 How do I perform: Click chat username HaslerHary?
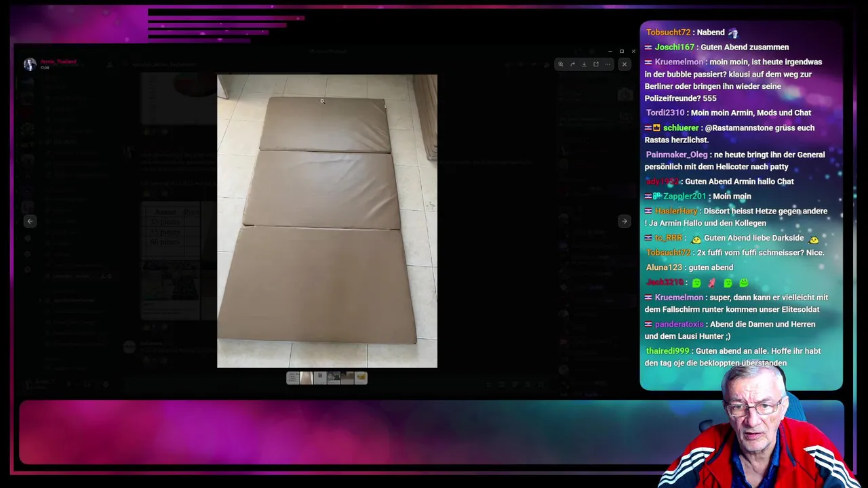pos(676,211)
